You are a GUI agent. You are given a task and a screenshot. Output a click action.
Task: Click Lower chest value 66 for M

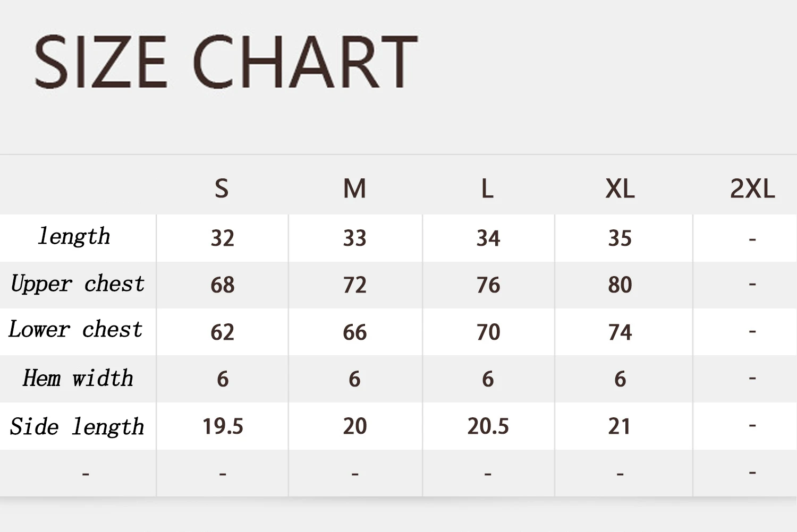(354, 332)
